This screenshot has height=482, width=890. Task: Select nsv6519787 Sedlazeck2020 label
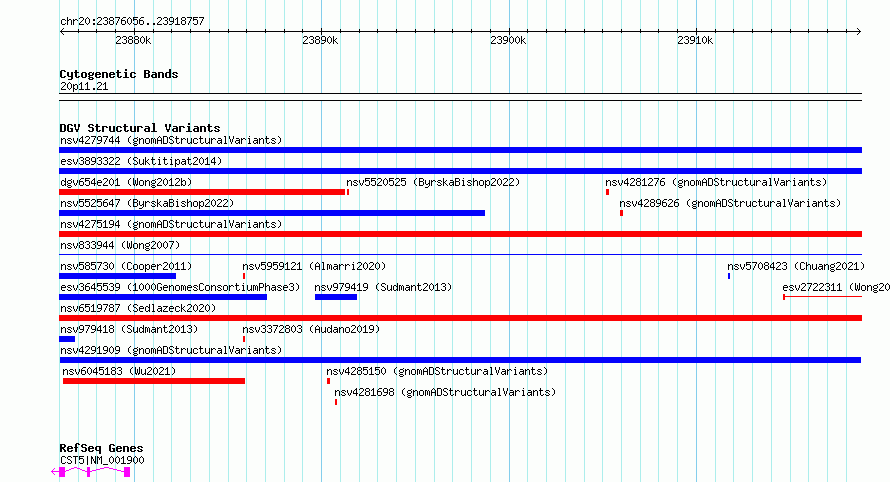tap(138, 308)
